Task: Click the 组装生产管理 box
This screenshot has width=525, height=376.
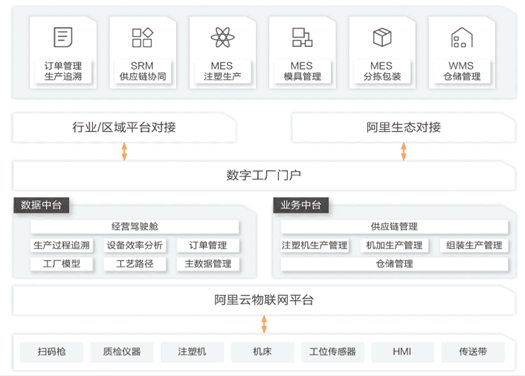Action: 474,245
